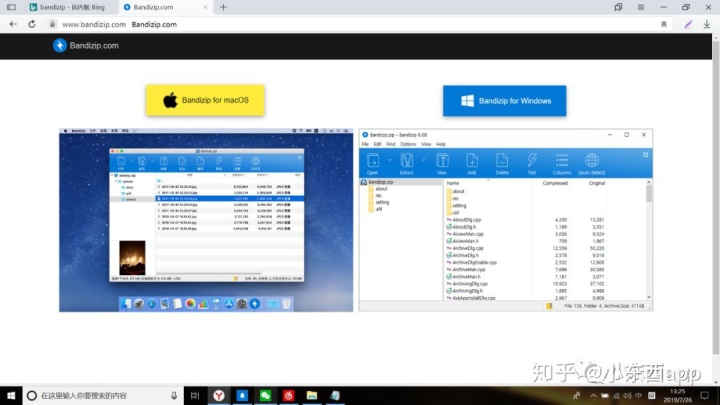Open View menu in the Bandizip screenshot

(426, 144)
